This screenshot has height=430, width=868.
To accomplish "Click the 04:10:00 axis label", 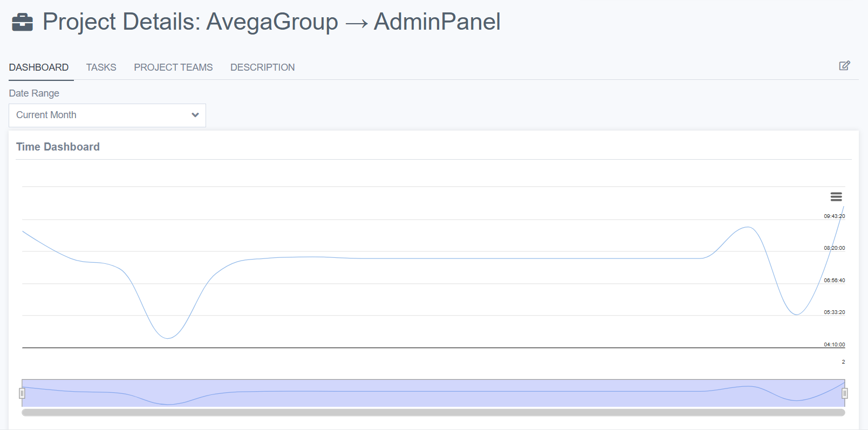I will coord(834,345).
